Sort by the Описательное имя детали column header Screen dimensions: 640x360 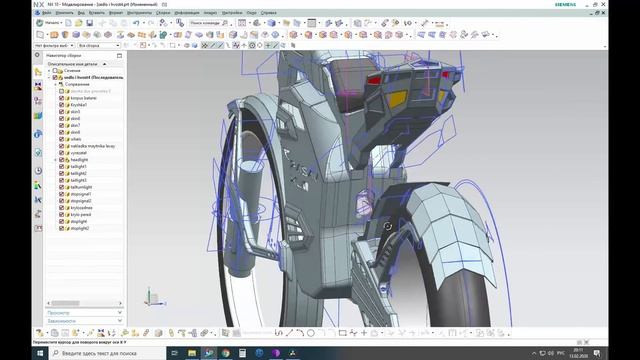(72, 64)
